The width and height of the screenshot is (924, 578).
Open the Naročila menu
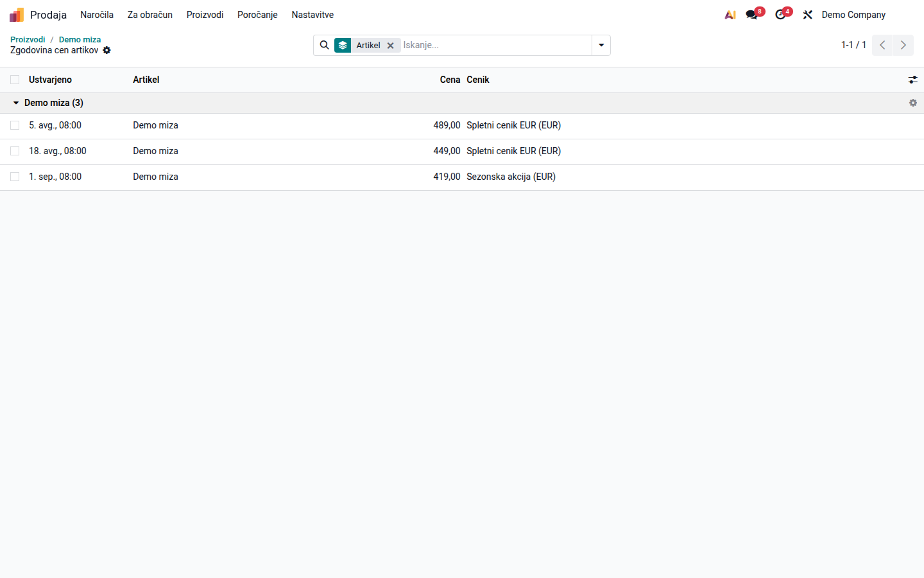pyautogui.click(x=97, y=15)
